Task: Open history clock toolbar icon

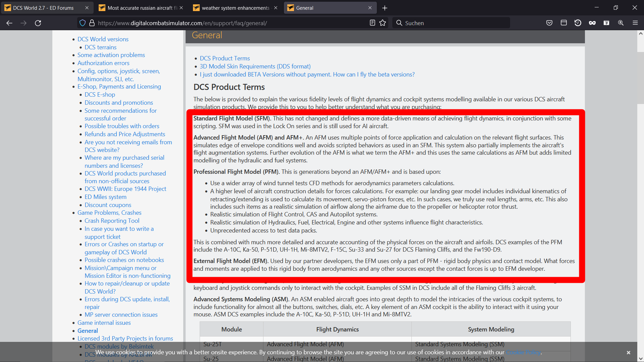Action: point(578,23)
